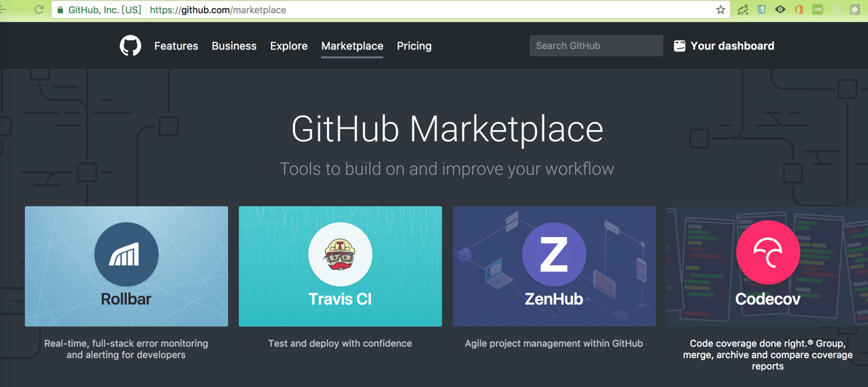Reload the page with the refresh button
Image resolution: width=868 pixels, height=387 pixels.
[x=39, y=9]
